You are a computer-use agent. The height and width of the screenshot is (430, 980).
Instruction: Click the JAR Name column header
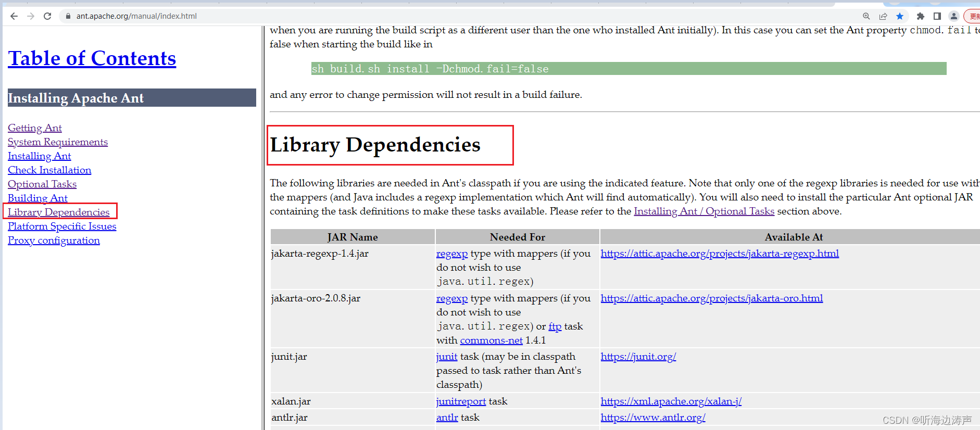(x=353, y=237)
